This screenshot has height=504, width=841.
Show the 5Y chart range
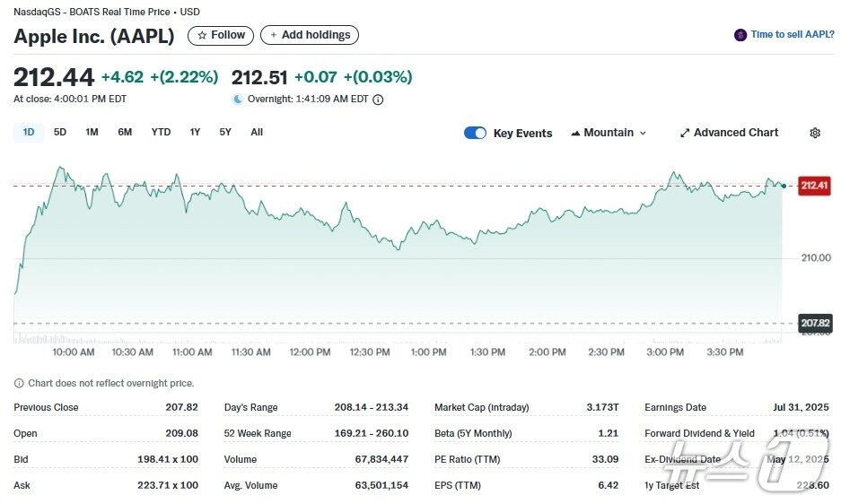[225, 133]
